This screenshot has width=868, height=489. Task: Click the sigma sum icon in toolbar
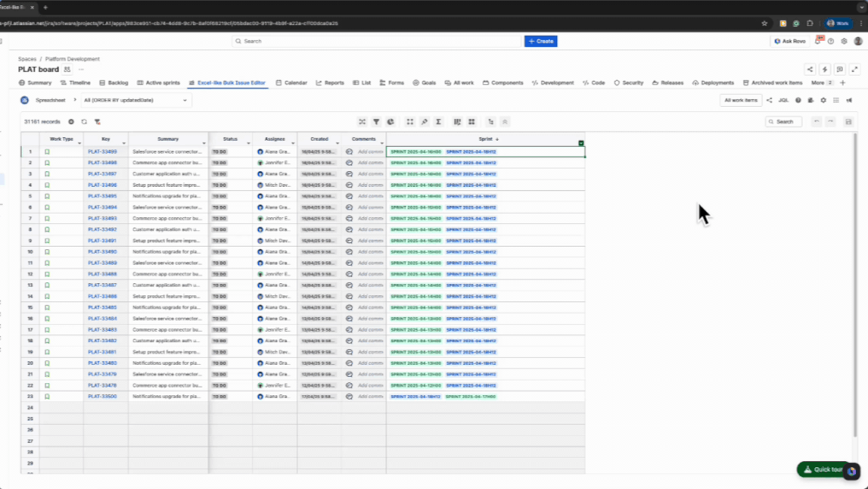tap(438, 122)
